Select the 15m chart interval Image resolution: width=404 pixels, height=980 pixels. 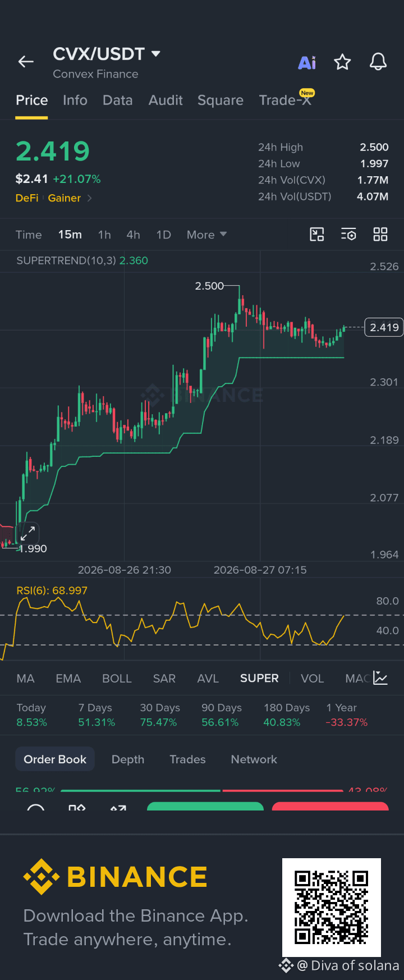tap(70, 235)
